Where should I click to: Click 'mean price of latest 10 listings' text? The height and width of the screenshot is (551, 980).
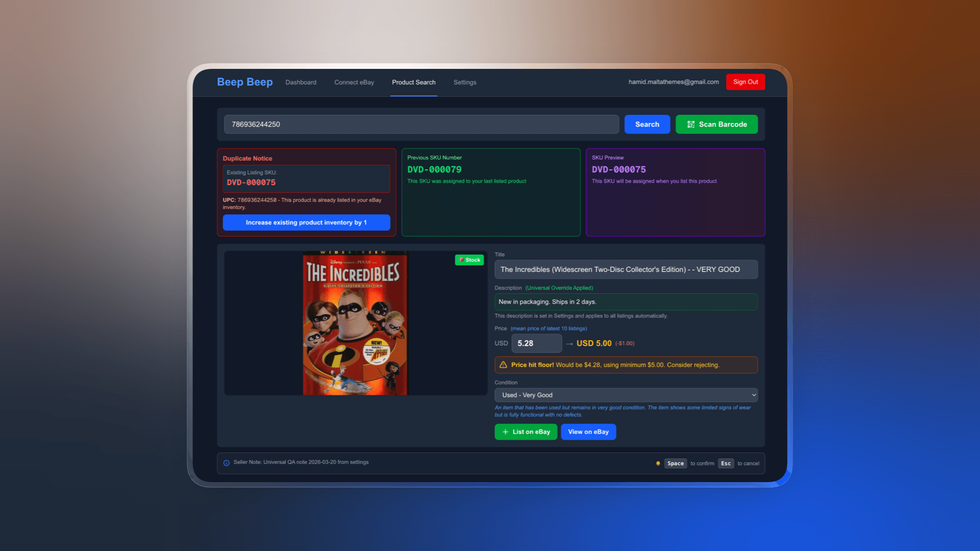tap(549, 329)
